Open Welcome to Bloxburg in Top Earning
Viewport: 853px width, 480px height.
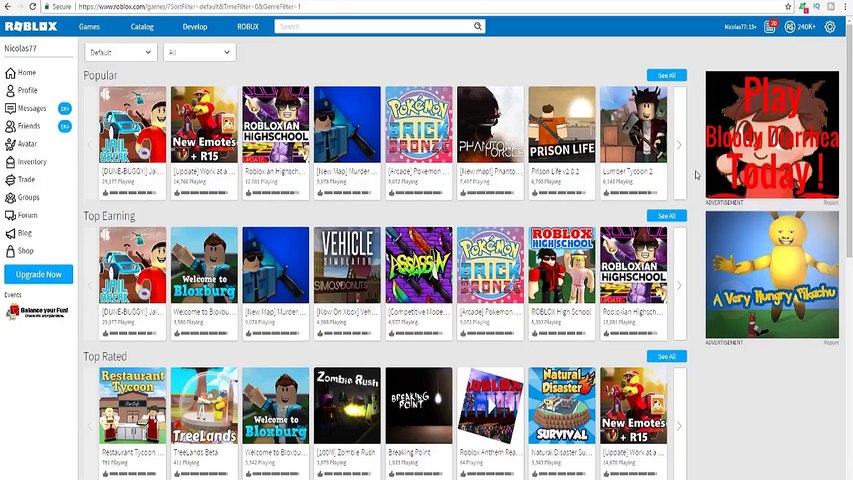(x=204, y=265)
